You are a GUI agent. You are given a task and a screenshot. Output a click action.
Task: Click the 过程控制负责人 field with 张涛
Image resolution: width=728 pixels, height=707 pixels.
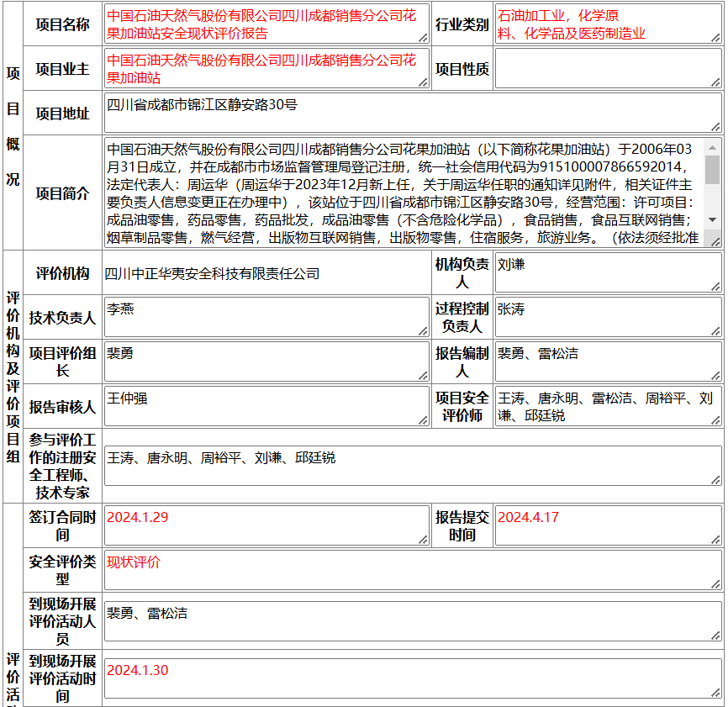pos(609,318)
